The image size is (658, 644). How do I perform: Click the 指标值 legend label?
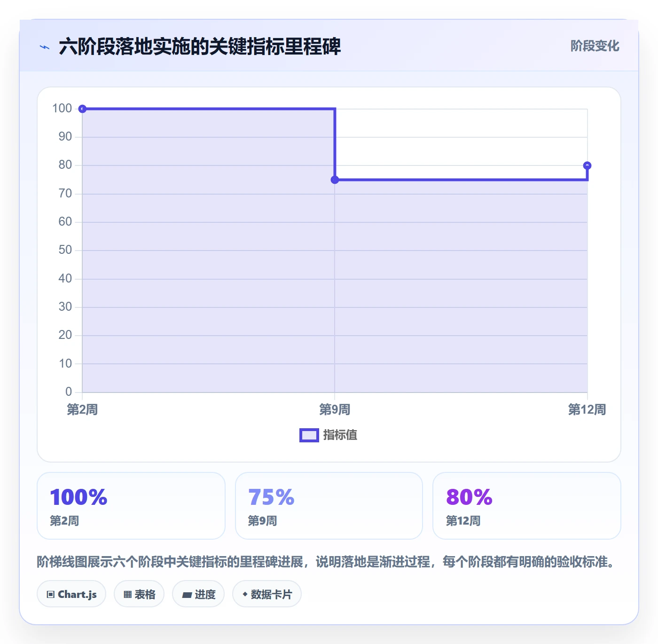[x=340, y=435]
